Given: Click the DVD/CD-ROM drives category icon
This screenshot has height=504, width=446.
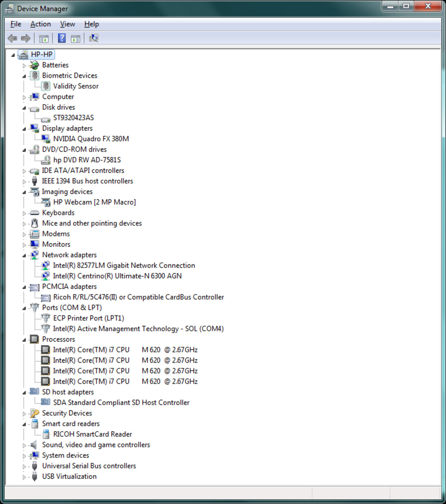Looking at the screenshot, I should 34,149.
